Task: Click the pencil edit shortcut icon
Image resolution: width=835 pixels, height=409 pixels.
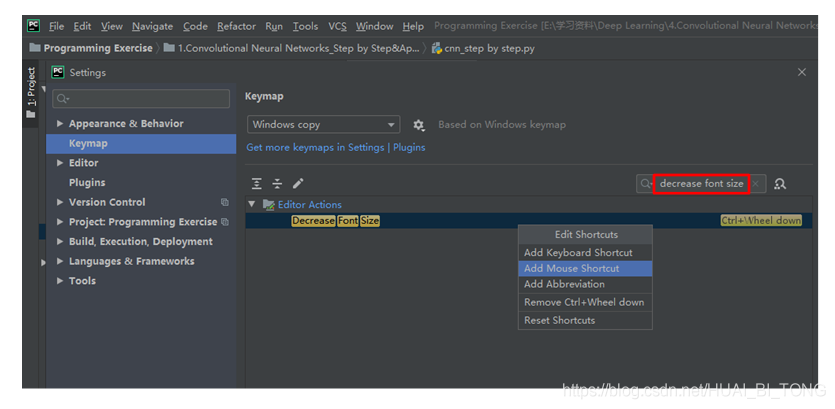Action: click(298, 184)
